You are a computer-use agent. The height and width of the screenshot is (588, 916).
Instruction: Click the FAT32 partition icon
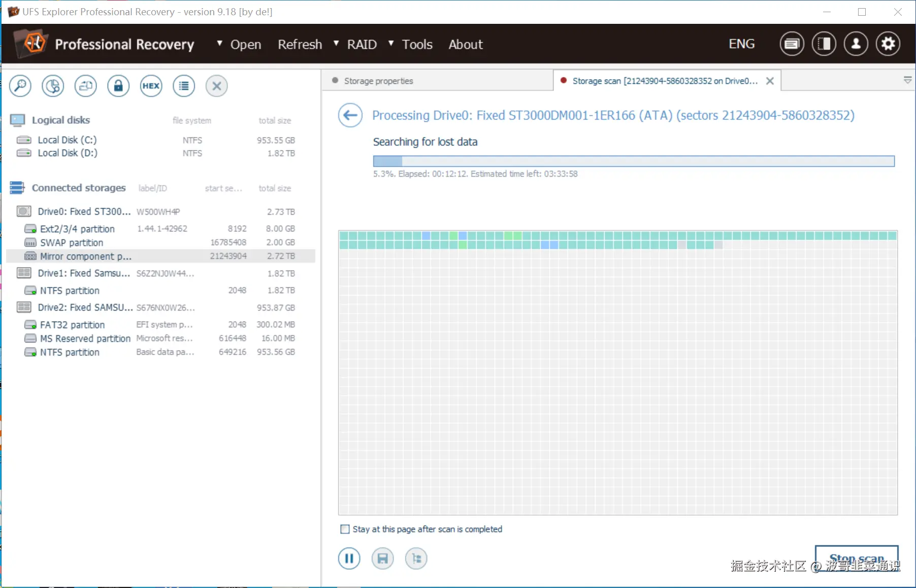(x=30, y=325)
